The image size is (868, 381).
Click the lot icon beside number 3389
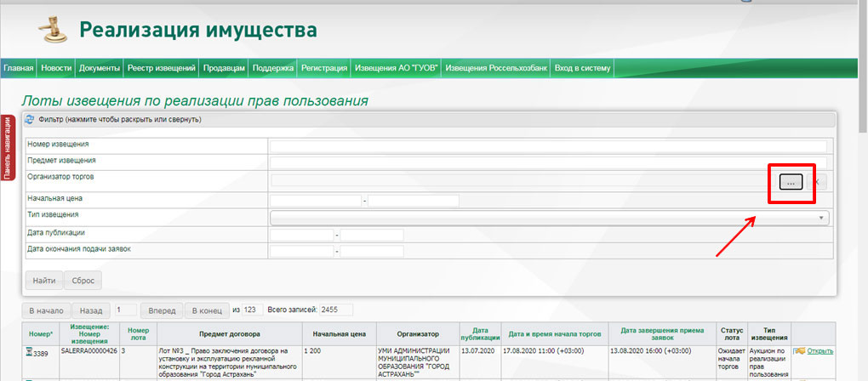28,352
